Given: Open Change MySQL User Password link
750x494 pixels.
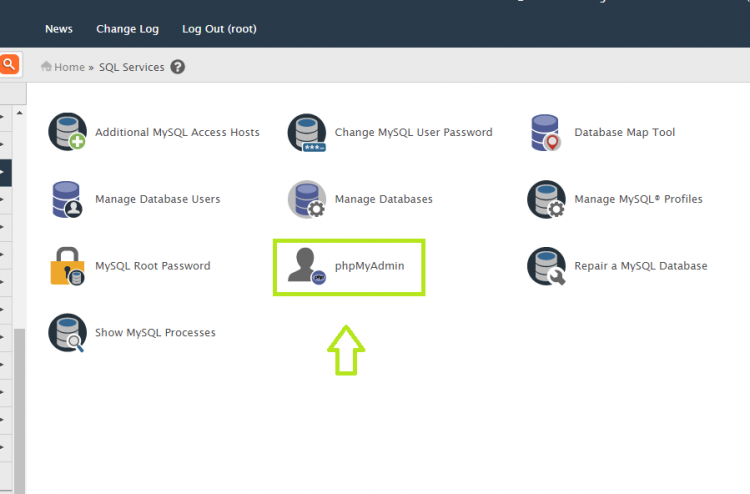Looking at the screenshot, I should 413,132.
